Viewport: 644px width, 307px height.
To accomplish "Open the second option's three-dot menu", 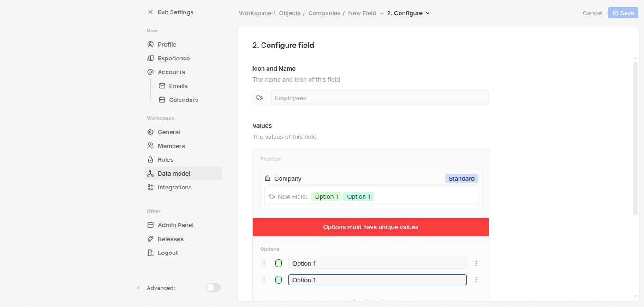I will click(476, 280).
